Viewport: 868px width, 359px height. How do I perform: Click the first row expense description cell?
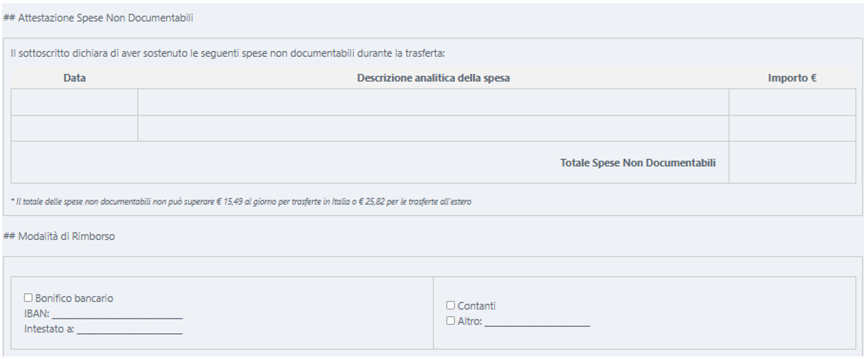point(433,102)
